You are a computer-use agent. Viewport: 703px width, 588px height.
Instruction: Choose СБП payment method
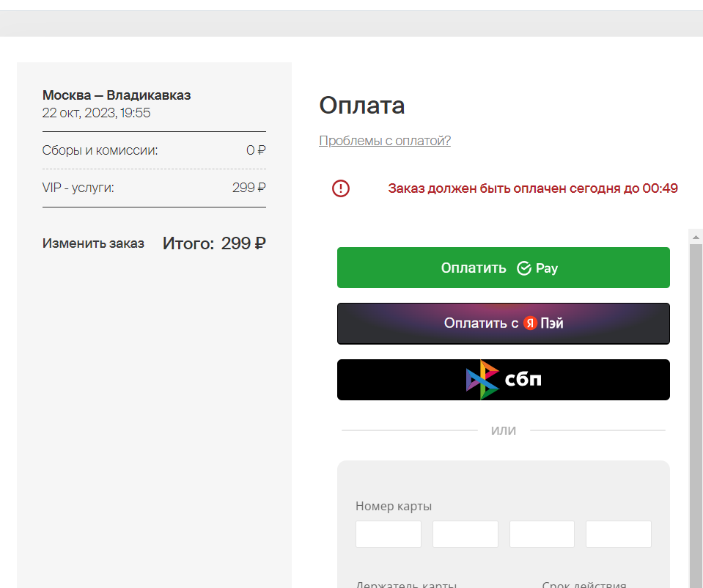point(503,379)
